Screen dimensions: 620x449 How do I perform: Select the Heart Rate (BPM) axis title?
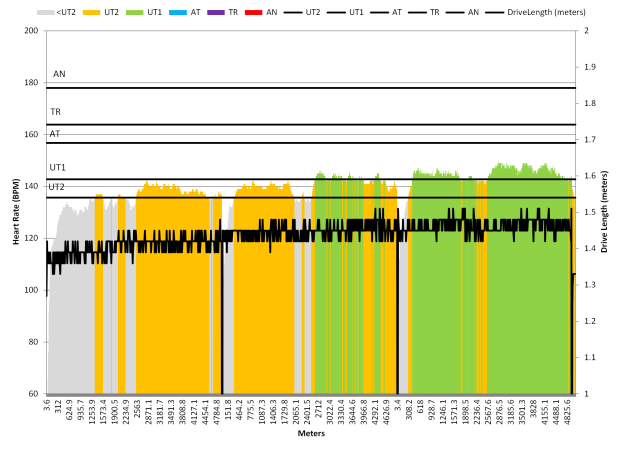(17, 212)
